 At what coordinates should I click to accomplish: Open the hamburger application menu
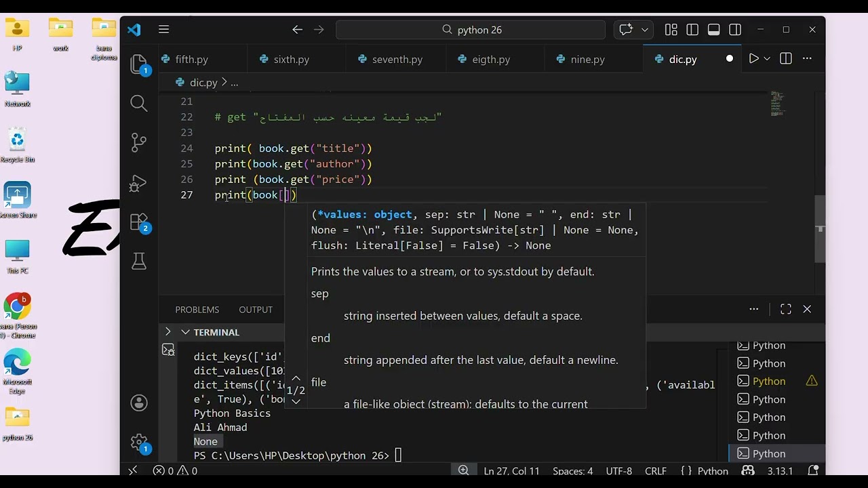(163, 30)
